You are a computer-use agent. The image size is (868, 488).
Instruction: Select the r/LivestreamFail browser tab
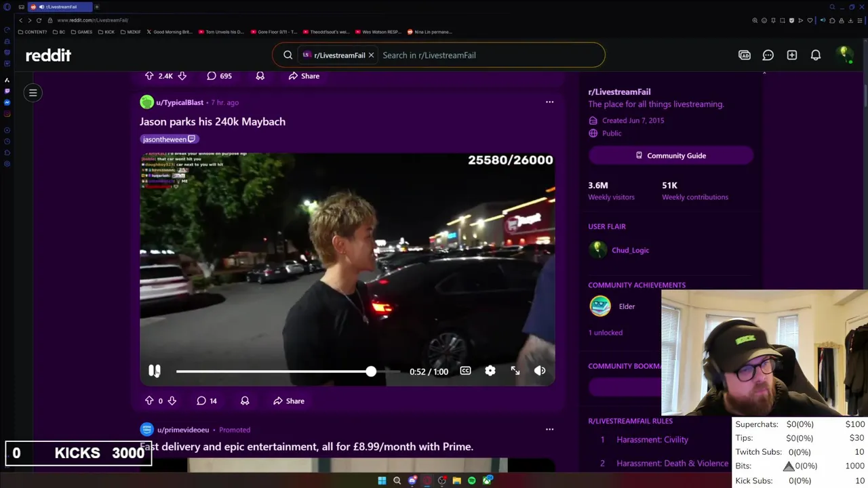[60, 7]
